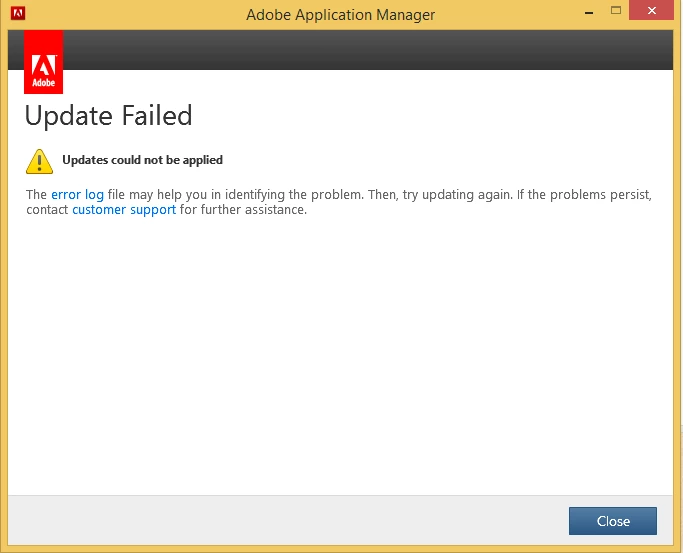This screenshot has width=683, height=553.
Task: Maximize the Adobe Application Manager window
Action: 617,14
